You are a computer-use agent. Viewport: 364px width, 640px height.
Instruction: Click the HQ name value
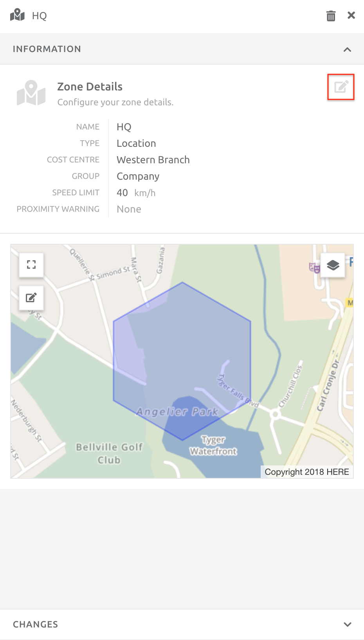(124, 127)
